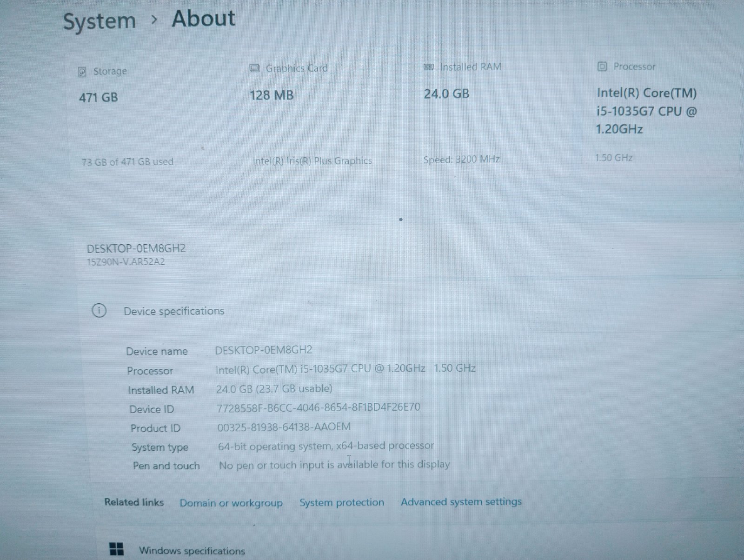Click the Installed RAM chip icon

[429, 67]
